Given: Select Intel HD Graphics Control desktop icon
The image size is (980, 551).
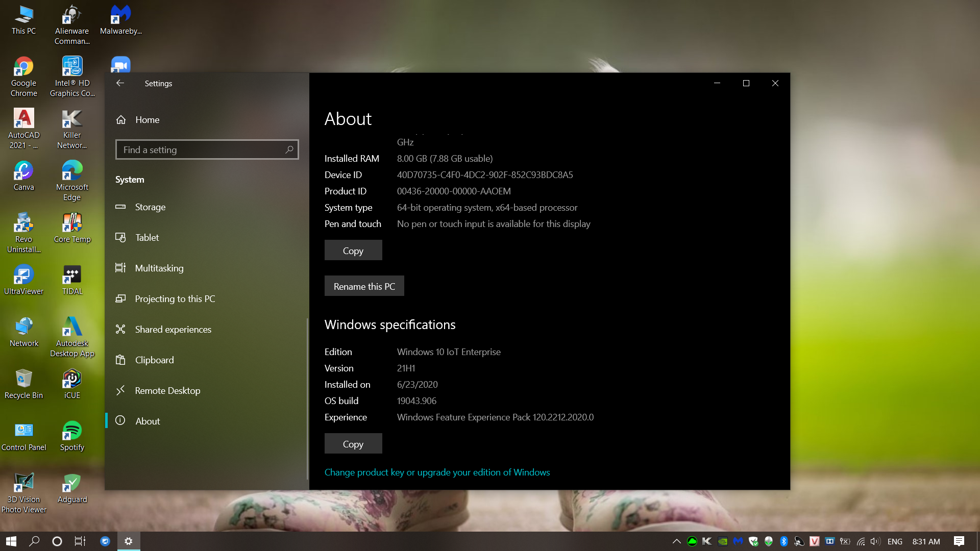Looking at the screenshot, I should coord(72,77).
